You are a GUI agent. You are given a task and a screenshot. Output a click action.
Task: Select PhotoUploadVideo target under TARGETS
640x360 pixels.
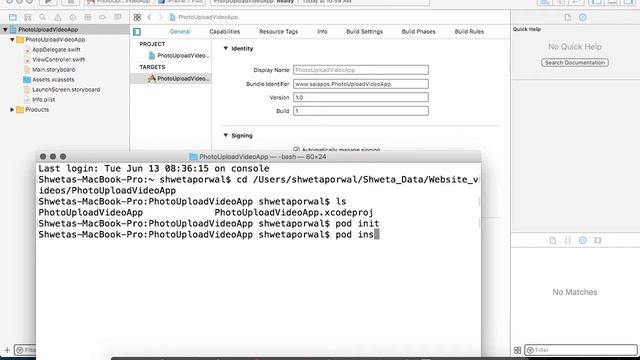(179, 78)
